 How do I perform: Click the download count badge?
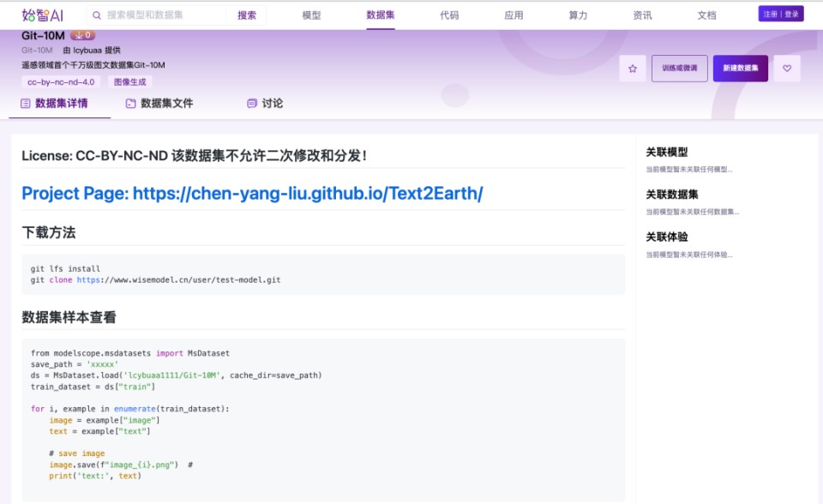[x=83, y=35]
